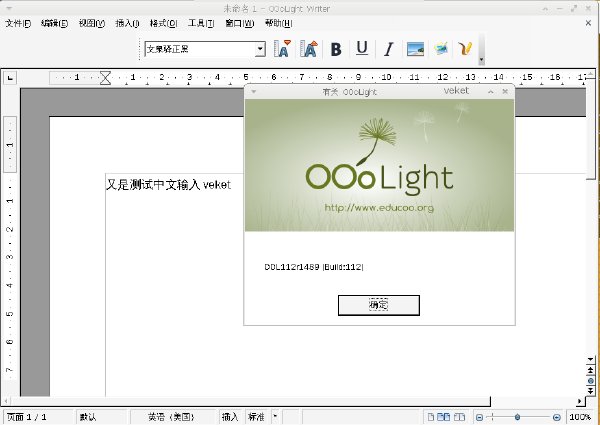The width and height of the screenshot is (600, 425).
Task: Click the font name field 文泉驿正黑
Action: pos(200,49)
